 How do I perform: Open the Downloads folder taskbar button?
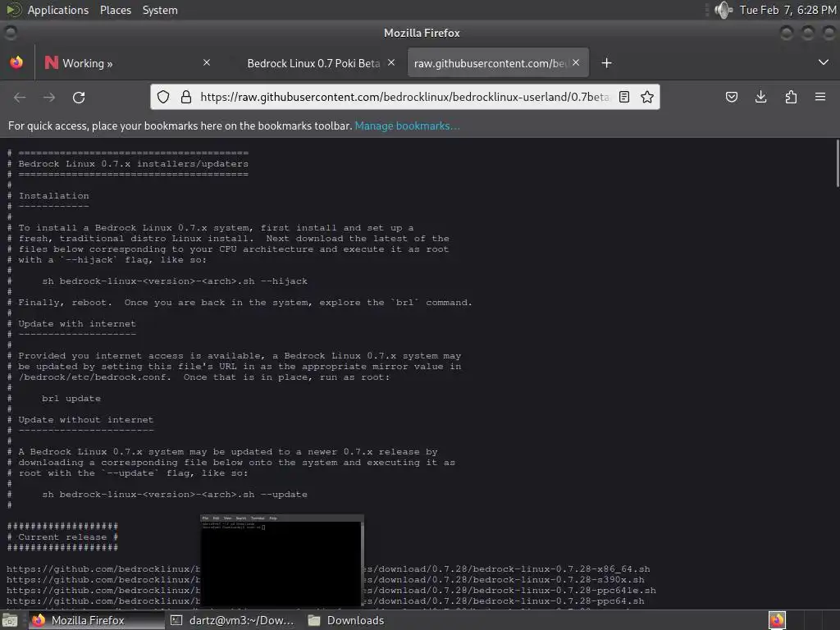click(x=346, y=620)
